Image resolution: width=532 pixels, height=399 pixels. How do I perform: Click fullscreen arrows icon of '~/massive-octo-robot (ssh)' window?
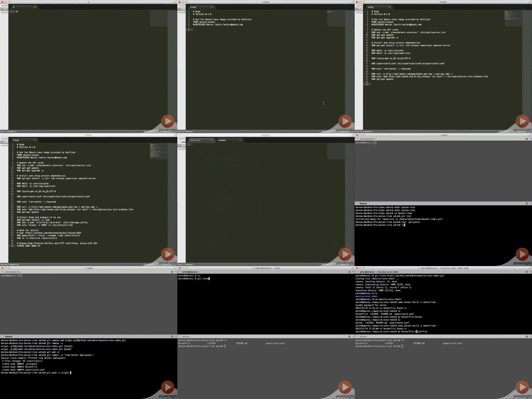click(530, 268)
